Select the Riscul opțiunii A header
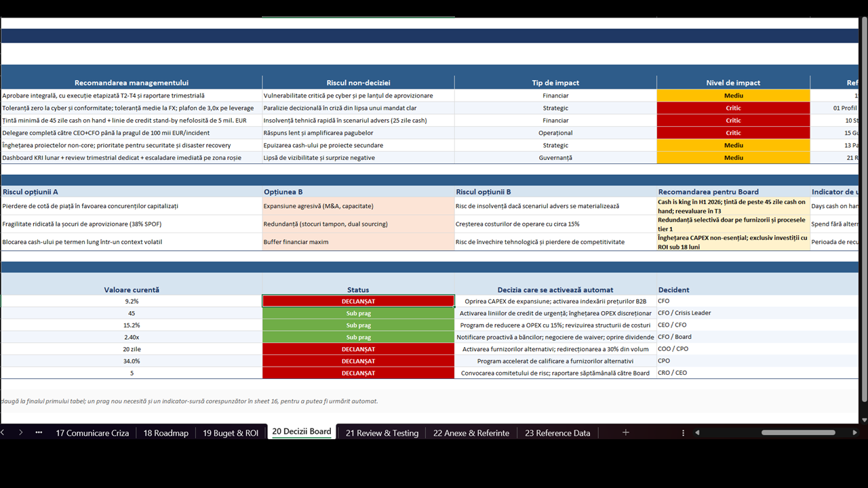 click(132, 192)
